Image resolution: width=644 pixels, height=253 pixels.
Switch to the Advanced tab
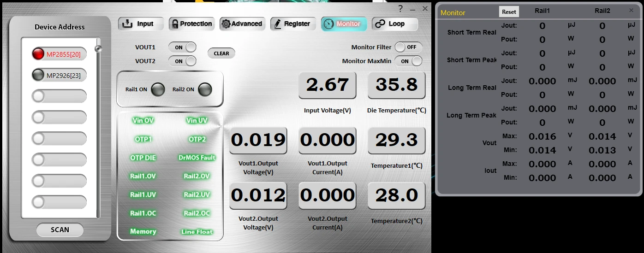click(x=242, y=24)
